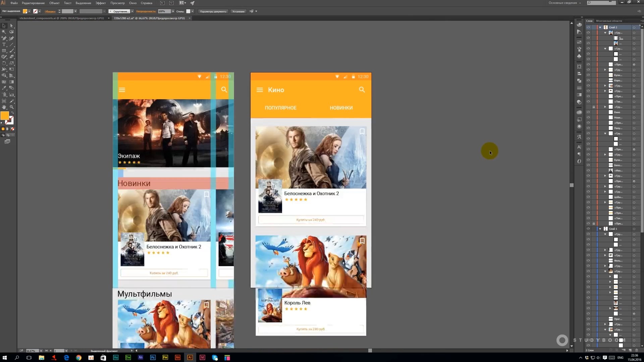Click the Установки button

point(238,11)
